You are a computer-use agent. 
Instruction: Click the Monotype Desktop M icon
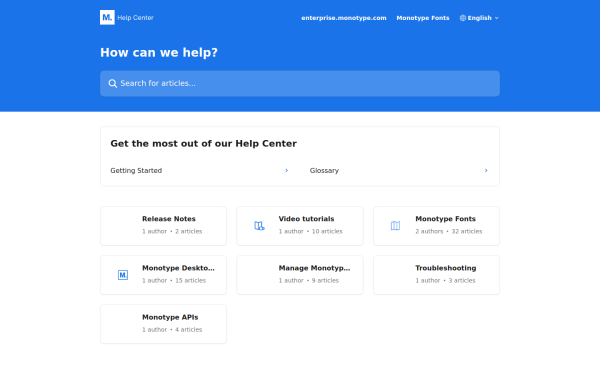click(123, 275)
